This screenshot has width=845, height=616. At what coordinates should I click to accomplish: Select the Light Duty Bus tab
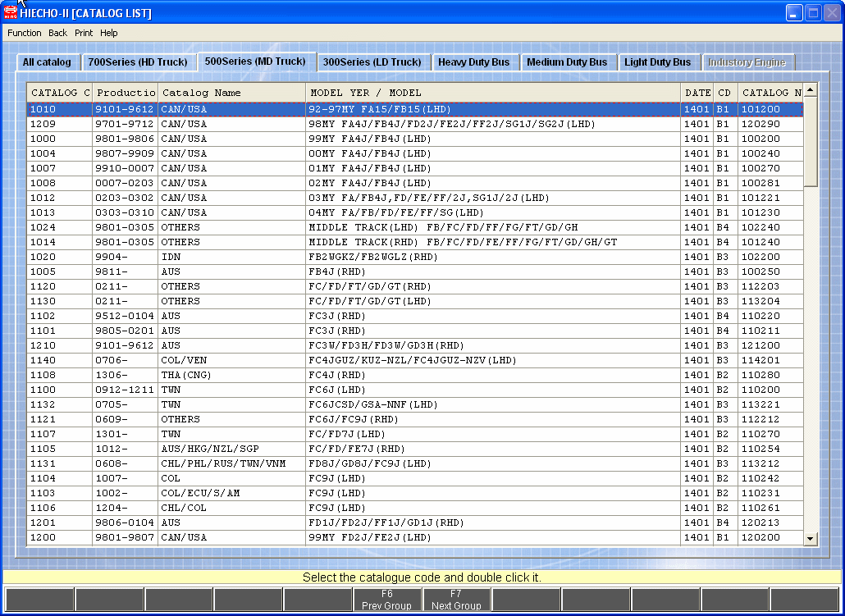tap(657, 62)
